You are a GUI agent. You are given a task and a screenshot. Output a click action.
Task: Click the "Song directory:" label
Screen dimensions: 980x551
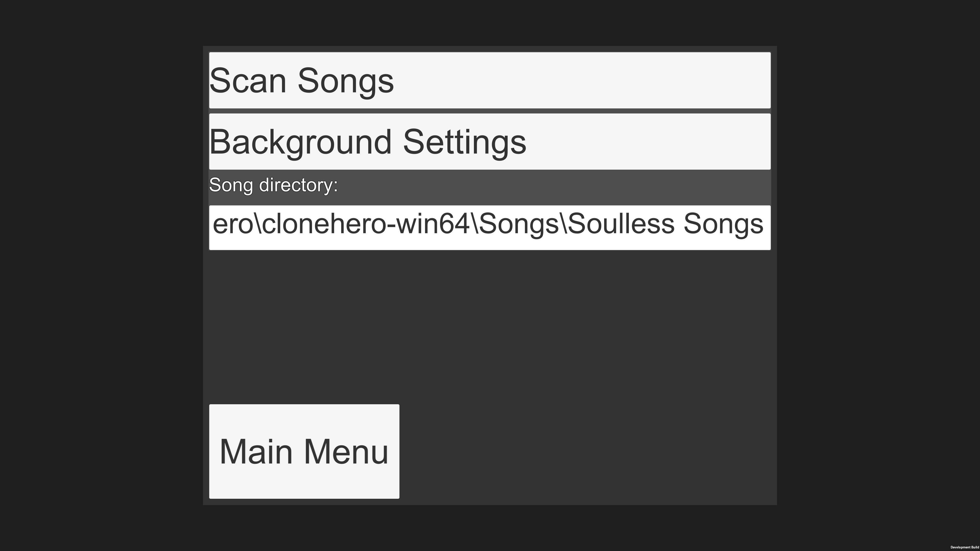coord(273,185)
